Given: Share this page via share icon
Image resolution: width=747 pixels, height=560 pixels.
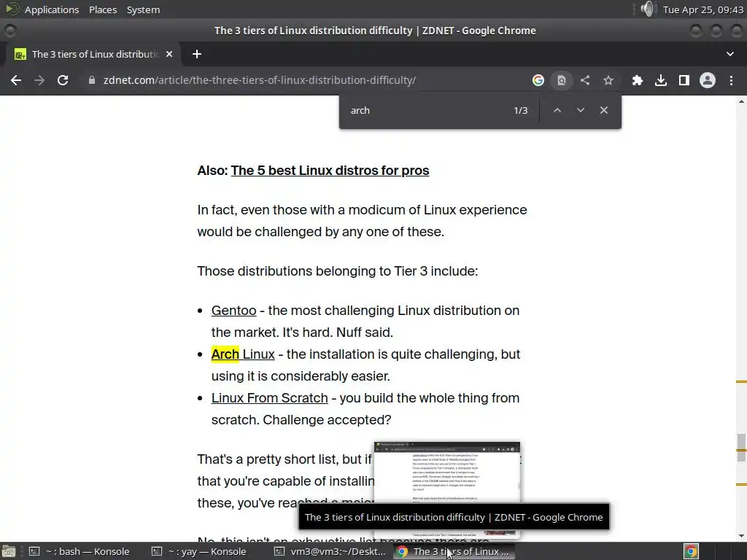Looking at the screenshot, I should point(585,80).
